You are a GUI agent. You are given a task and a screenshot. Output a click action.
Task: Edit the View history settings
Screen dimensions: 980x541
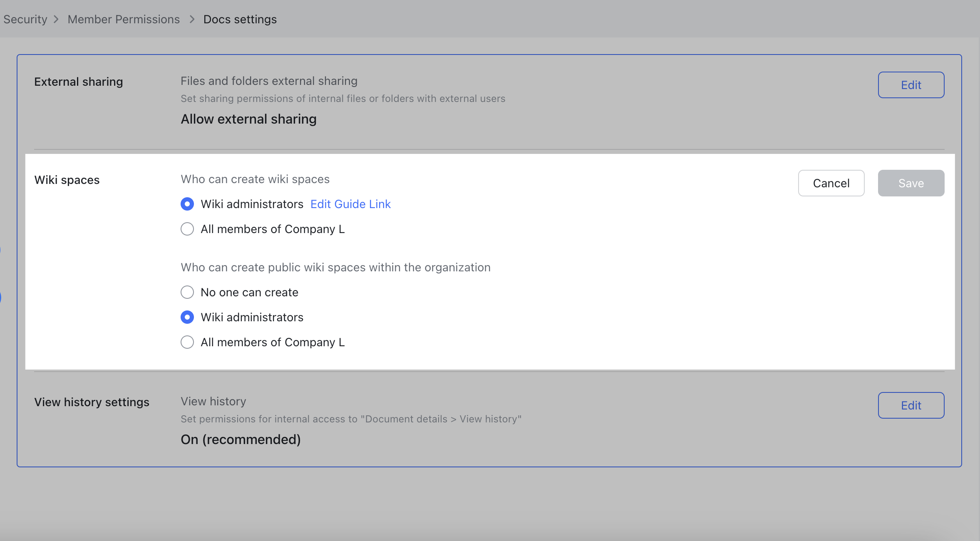click(x=910, y=405)
